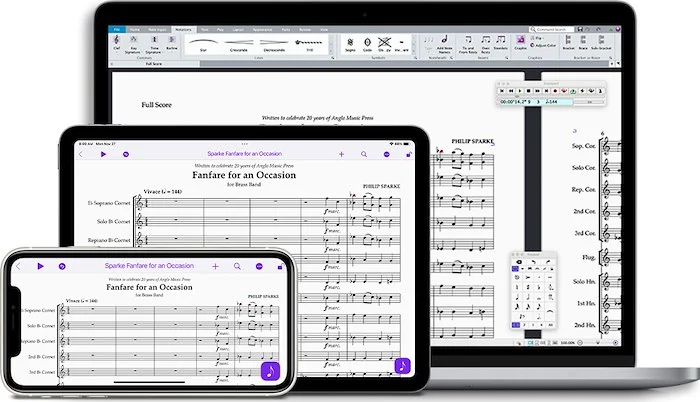Switch to the Appearance ribbon tab

pyautogui.click(x=262, y=29)
